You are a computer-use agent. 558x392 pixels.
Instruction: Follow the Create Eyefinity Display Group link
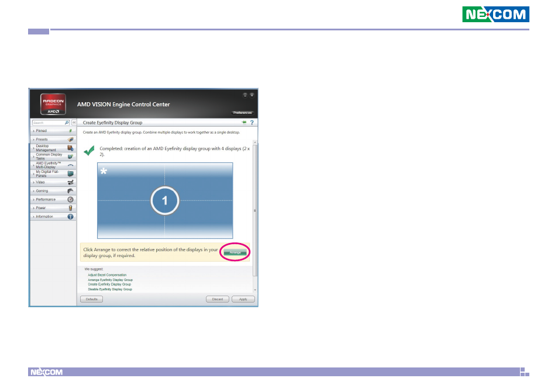point(109,285)
